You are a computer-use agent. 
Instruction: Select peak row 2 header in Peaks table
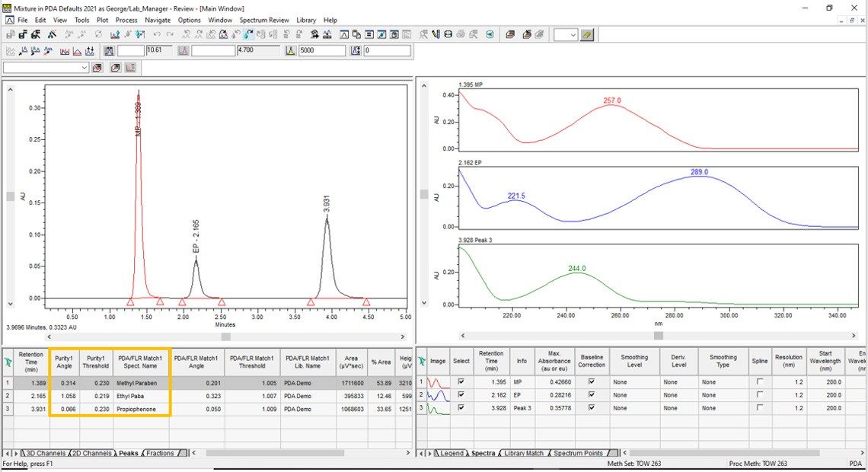point(8,396)
